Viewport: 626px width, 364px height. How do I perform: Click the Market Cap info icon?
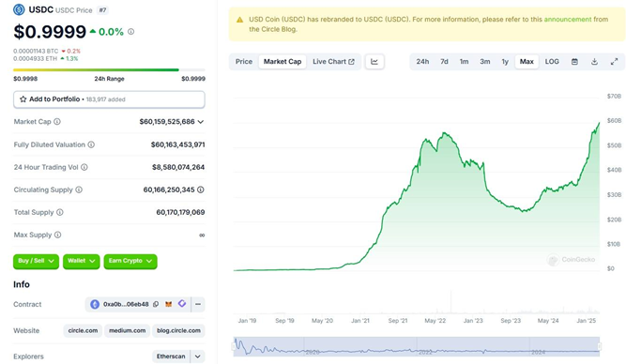(57, 122)
